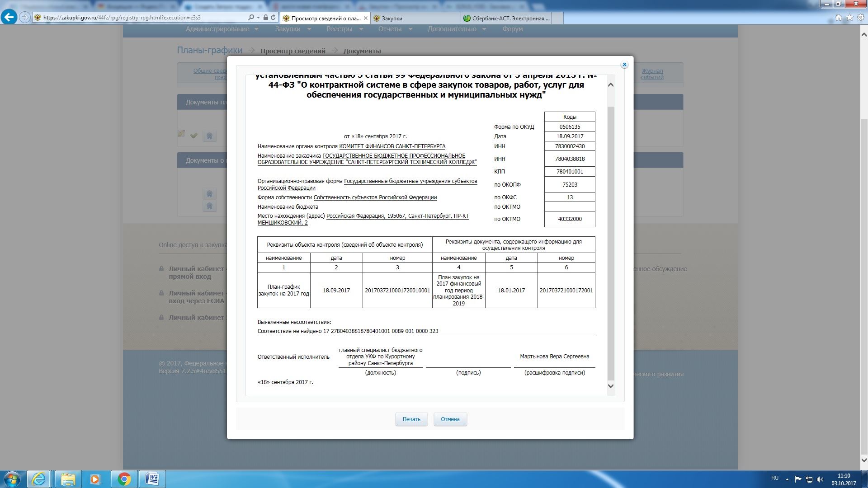Click the security lock icon in address bar

click(x=266, y=18)
